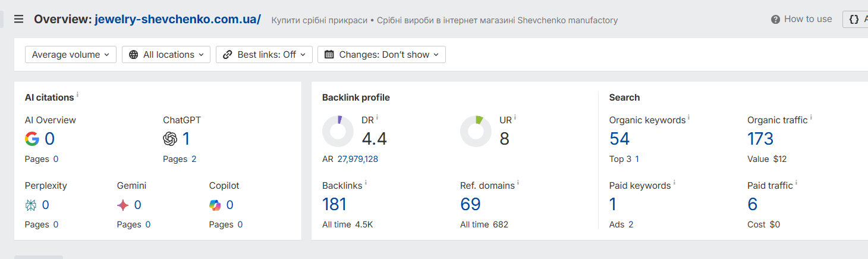868x259 pixels.
Task: Click the AR value 27,979,128
Action: (x=358, y=159)
